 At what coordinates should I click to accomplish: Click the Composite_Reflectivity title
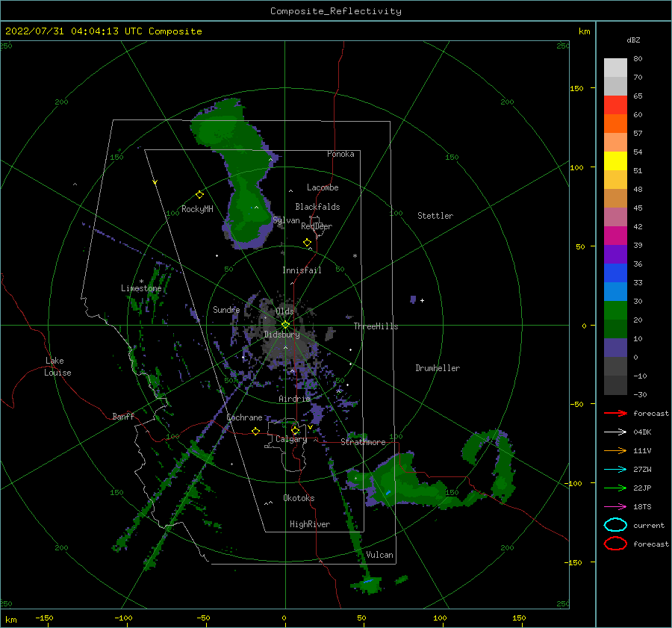coord(336,11)
